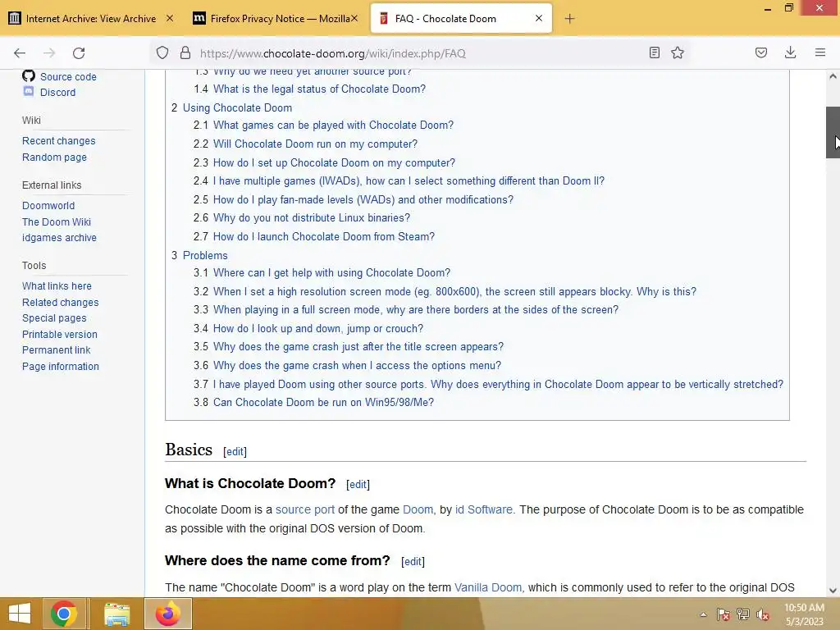Open idgames archive link
This screenshot has height=630, width=840.
pyautogui.click(x=59, y=237)
